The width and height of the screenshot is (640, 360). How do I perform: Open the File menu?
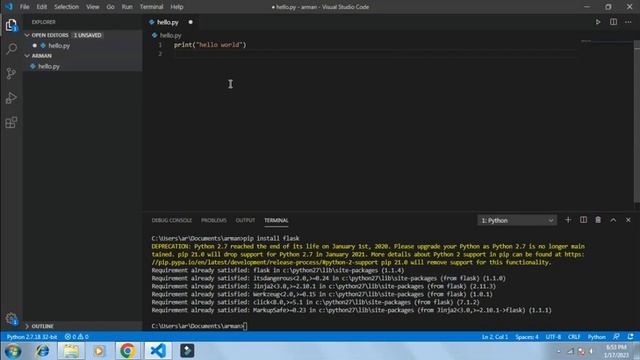point(24,7)
